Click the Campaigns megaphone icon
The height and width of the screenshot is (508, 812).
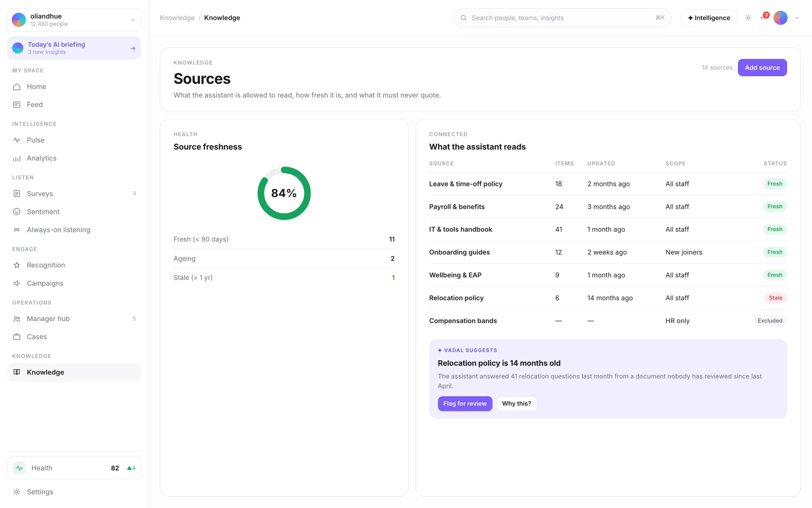point(17,283)
